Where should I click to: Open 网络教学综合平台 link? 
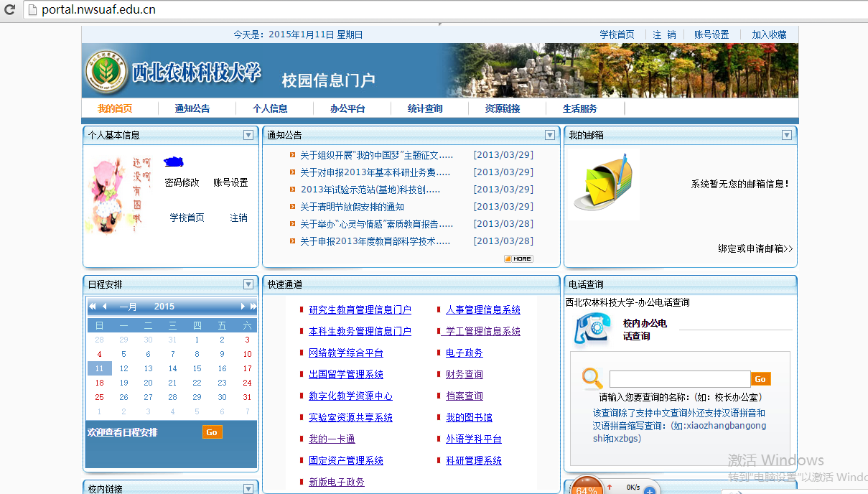tap(346, 353)
